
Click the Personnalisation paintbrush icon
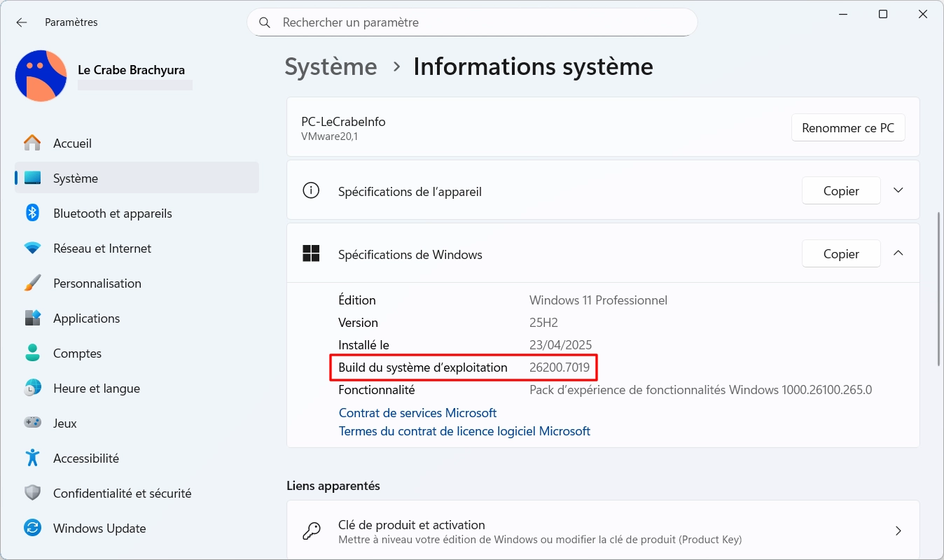point(32,283)
